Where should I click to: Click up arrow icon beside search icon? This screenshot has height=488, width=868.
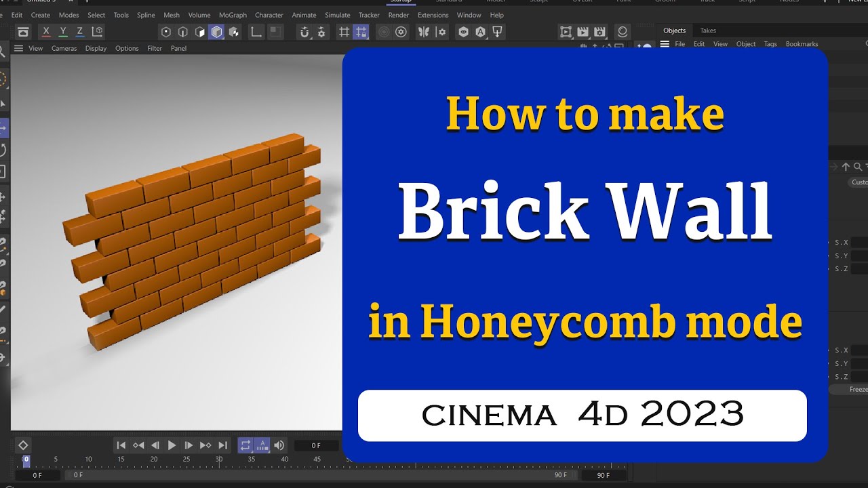(x=846, y=167)
